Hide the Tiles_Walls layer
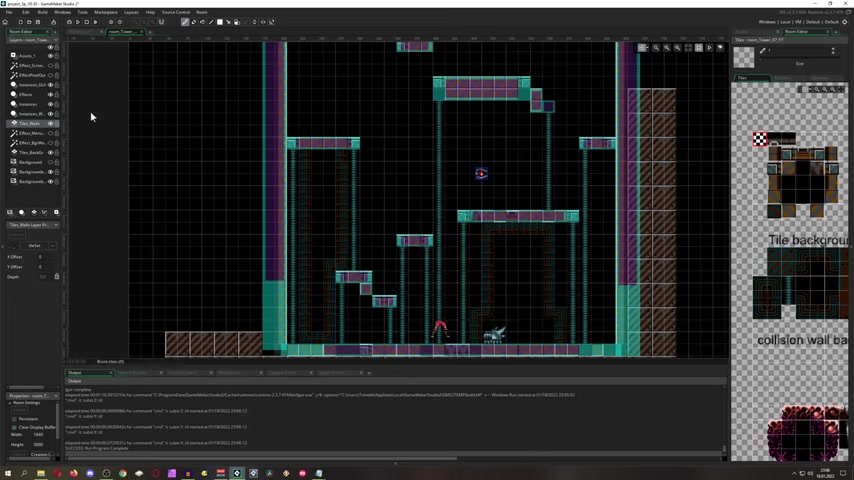 click(x=50, y=124)
